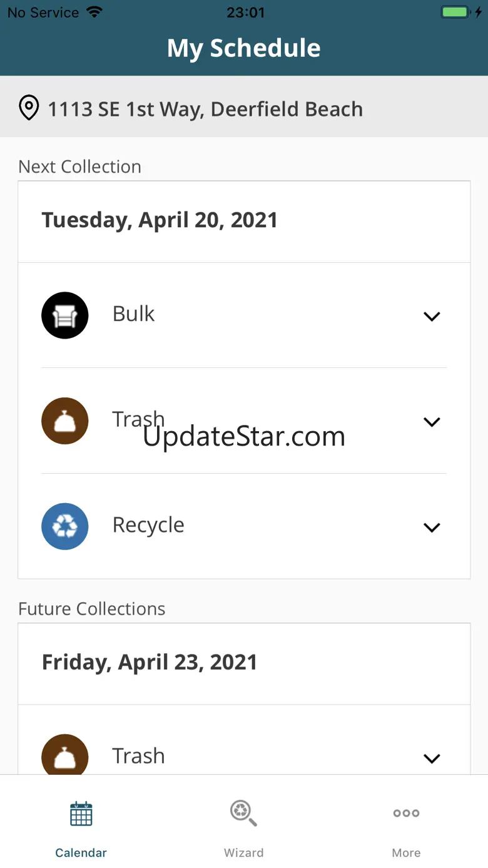Screen dimensions: 488x868
Task: Tap the Tuesday, April 20, 2021 header
Action: click(x=160, y=220)
